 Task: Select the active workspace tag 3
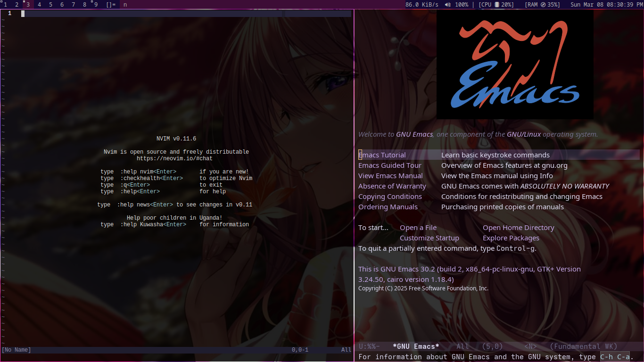28,4
